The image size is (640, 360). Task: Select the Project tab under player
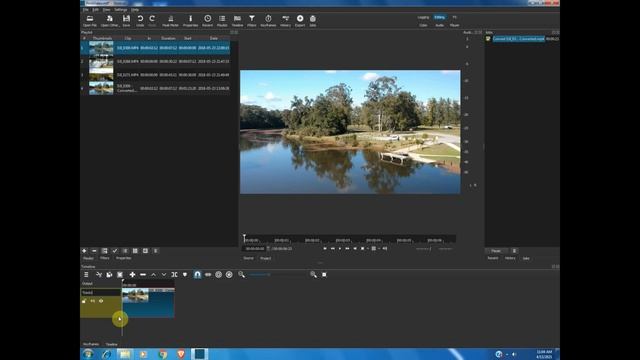coord(265,258)
